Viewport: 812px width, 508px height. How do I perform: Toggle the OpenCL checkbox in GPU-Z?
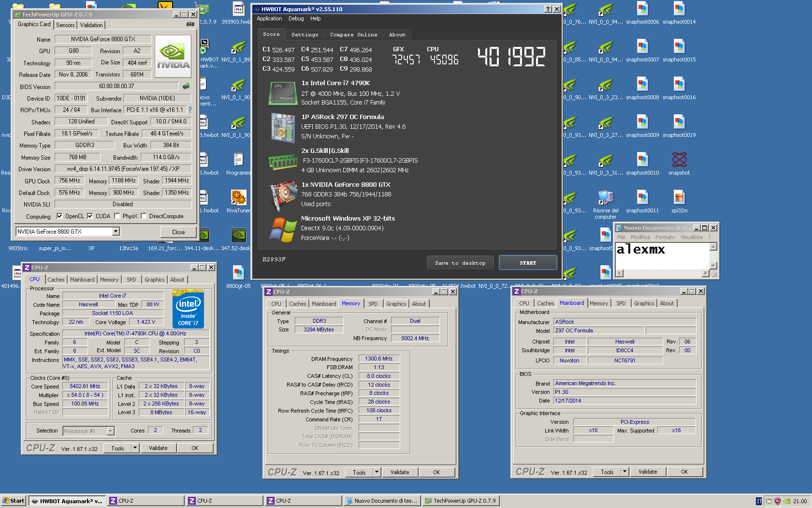(x=59, y=216)
